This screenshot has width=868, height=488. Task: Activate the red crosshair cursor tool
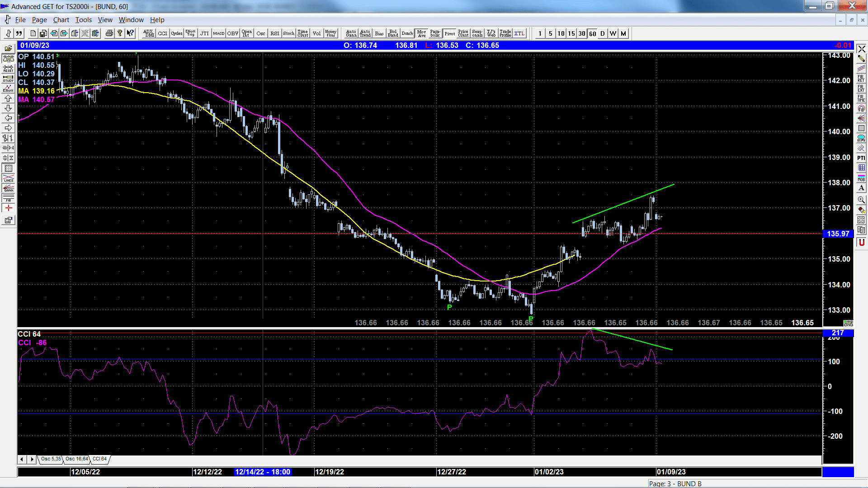8,208
